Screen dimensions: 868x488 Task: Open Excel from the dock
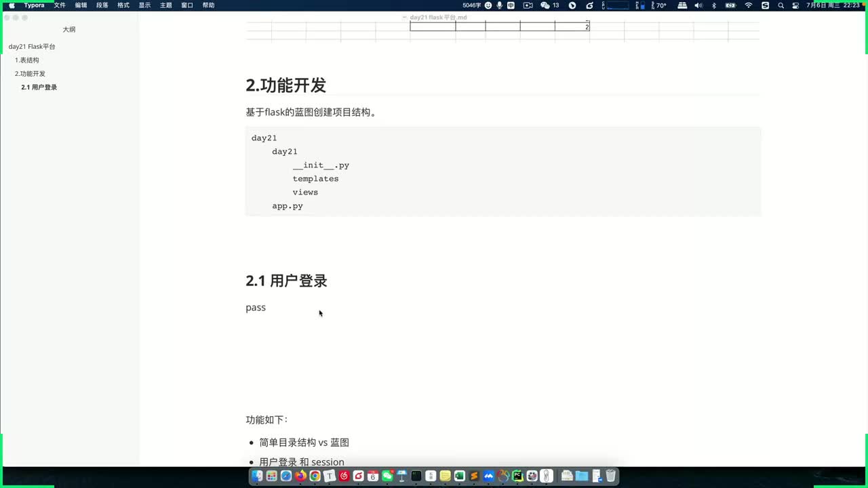[x=460, y=476]
